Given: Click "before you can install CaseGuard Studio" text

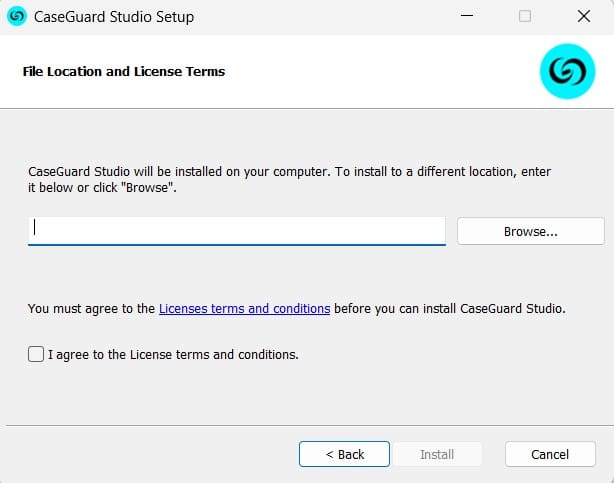Looking at the screenshot, I should click(x=450, y=309).
